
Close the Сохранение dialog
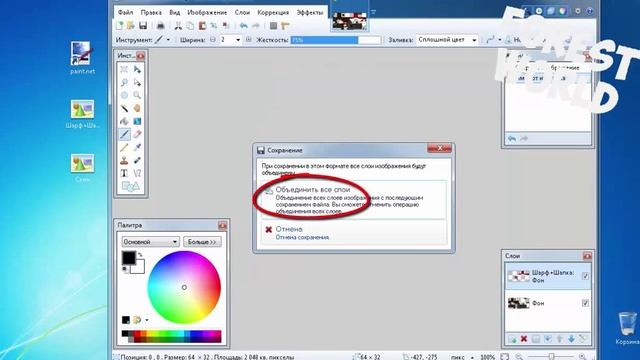coord(439,149)
